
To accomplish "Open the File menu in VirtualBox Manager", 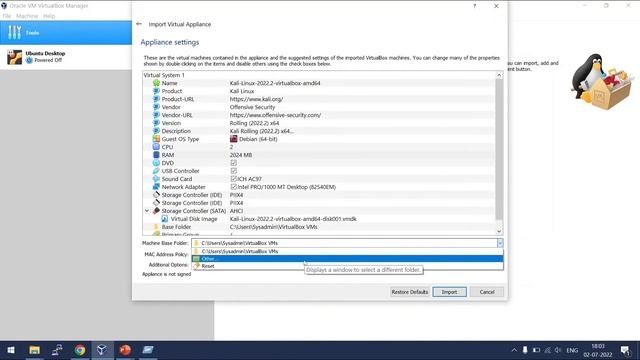I will 7,16.
